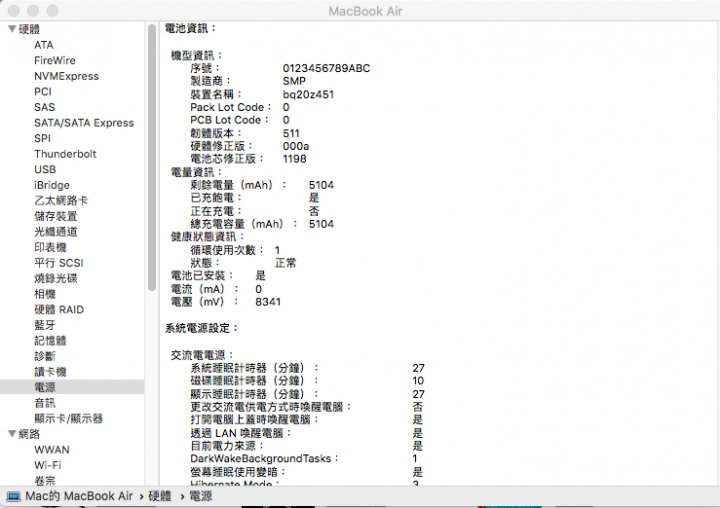Click the 硬體 section label

pyautogui.click(x=29, y=29)
